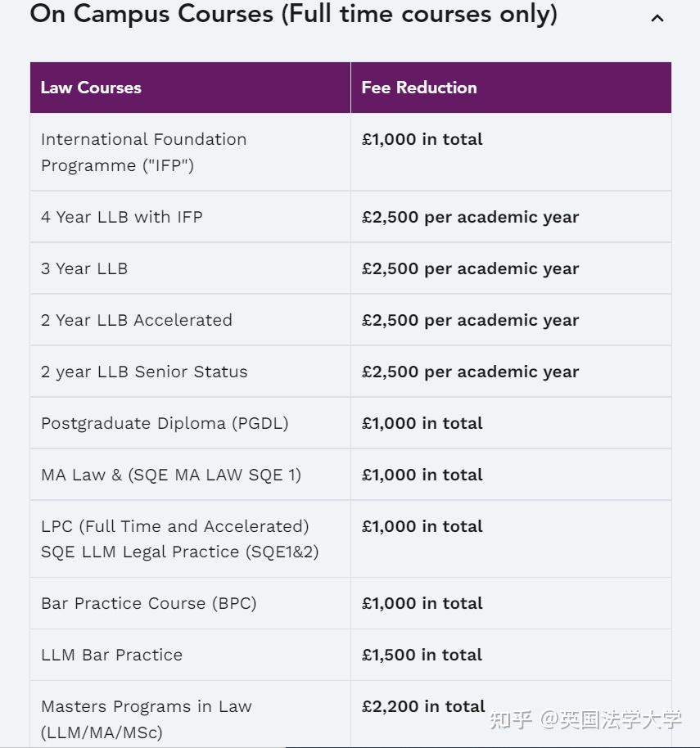Image resolution: width=700 pixels, height=748 pixels.
Task: Click the Bar Practice Course (BPC) entry
Action: tap(149, 603)
